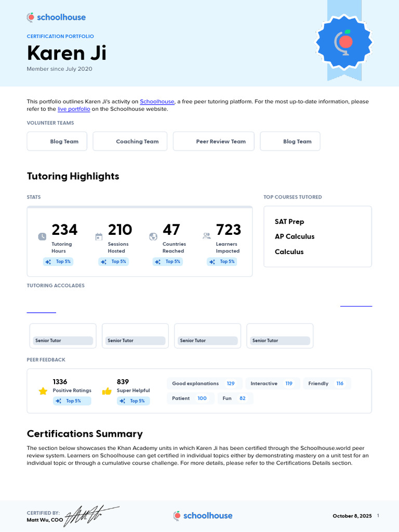
Task: Click the 210 sessions hosted value
Action: (120, 230)
